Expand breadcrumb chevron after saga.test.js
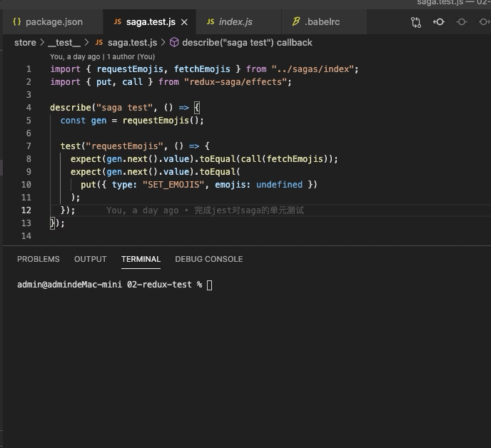 point(163,43)
